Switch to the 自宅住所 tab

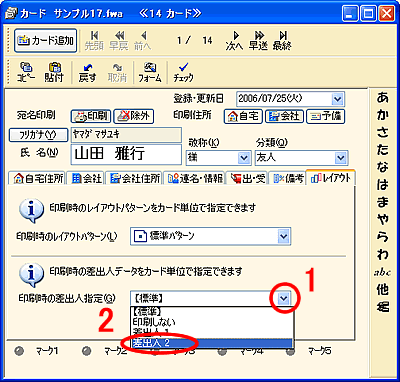coord(38,179)
